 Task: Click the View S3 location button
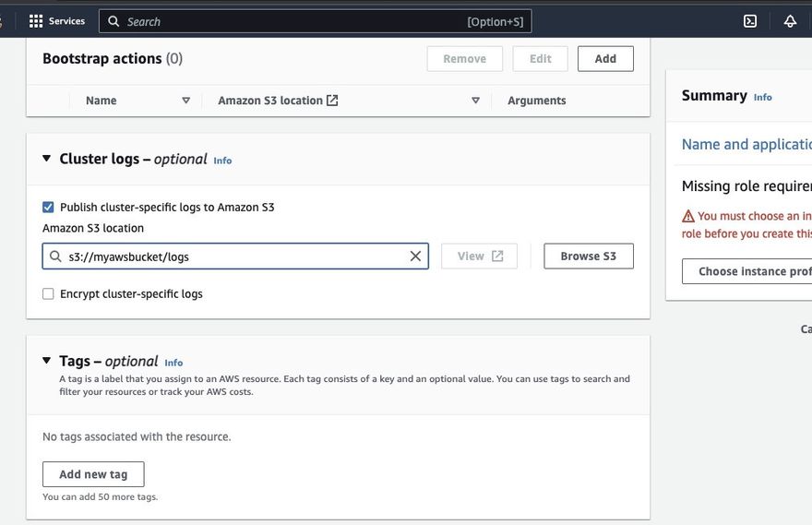click(479, 257)
